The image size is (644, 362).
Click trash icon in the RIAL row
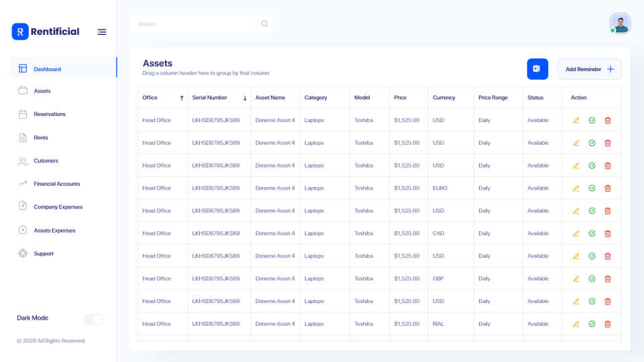(x=608, y=324)
